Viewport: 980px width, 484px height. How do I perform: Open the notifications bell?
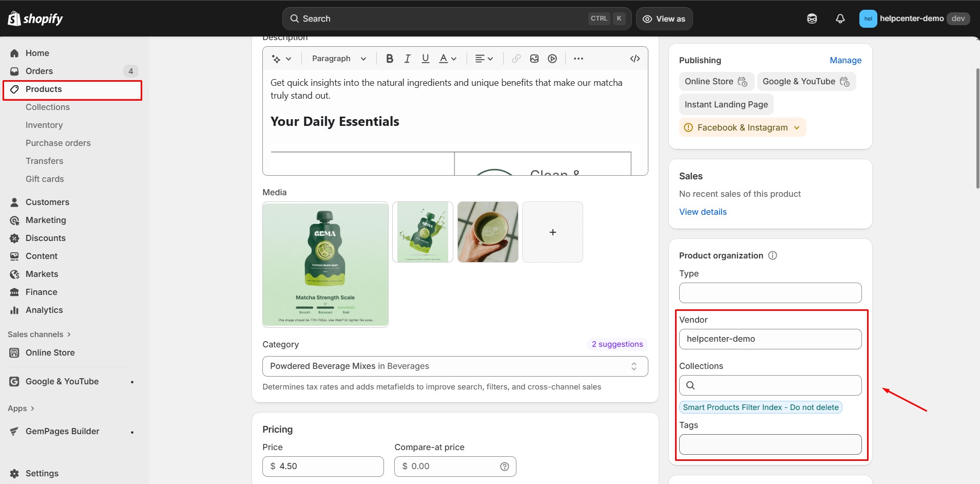click(839, 18)
